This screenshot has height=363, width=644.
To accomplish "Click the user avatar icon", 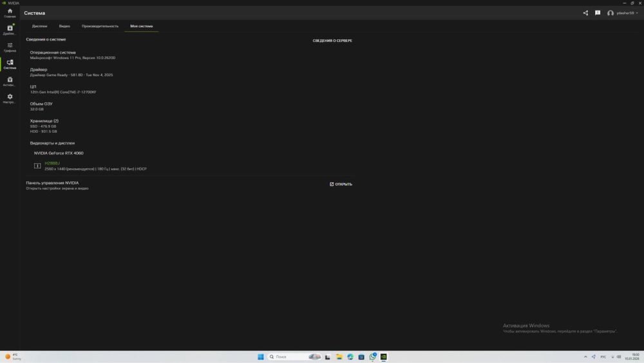I will tap(611, 13).
